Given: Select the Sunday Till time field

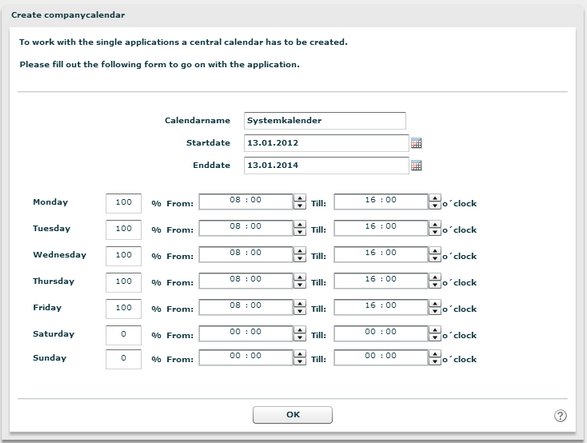Looking at the screenshot, I should tap(381, 357).
